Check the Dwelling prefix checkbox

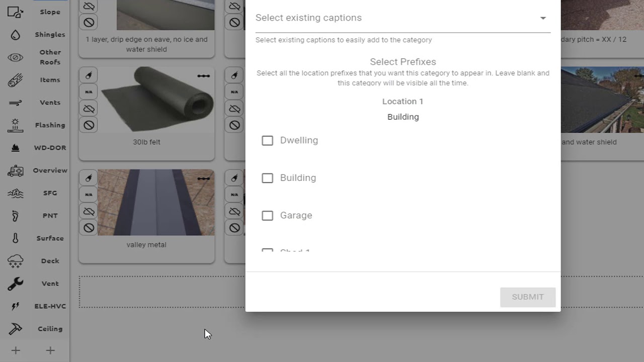[267, 140]
